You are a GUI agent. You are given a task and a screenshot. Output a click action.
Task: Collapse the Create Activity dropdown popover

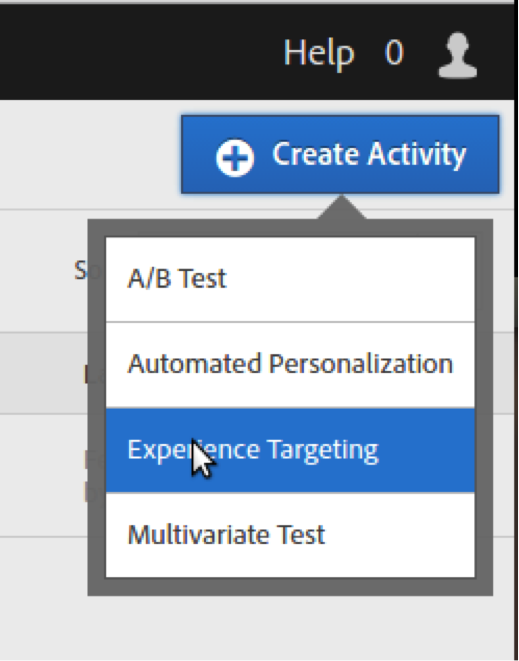(x=340, y=154)
